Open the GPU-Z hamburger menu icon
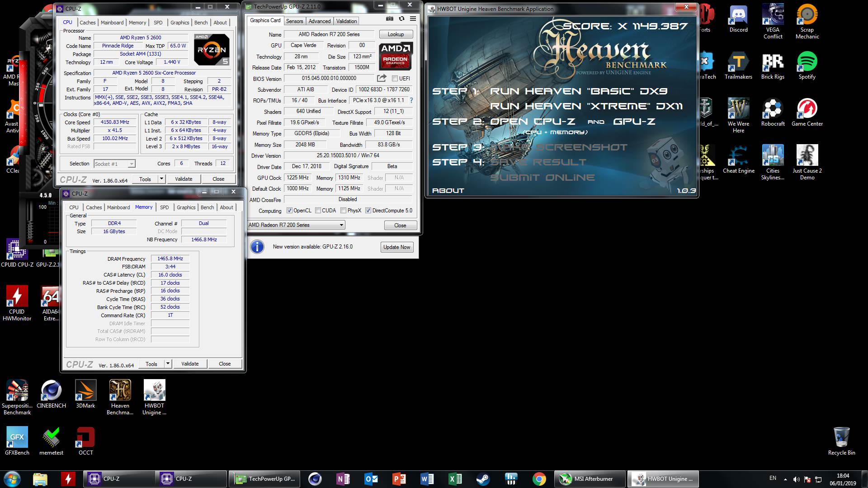868x488 pixels. tap(413, 19)
